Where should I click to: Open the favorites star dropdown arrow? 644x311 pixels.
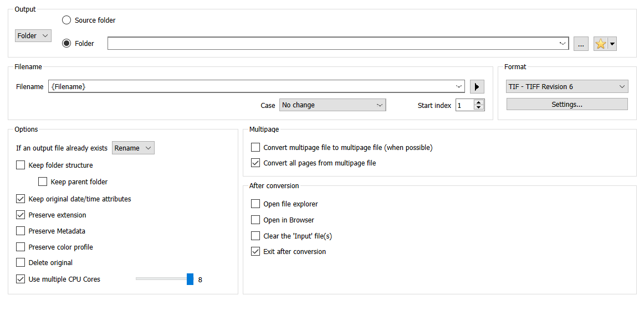pos(612,44)
